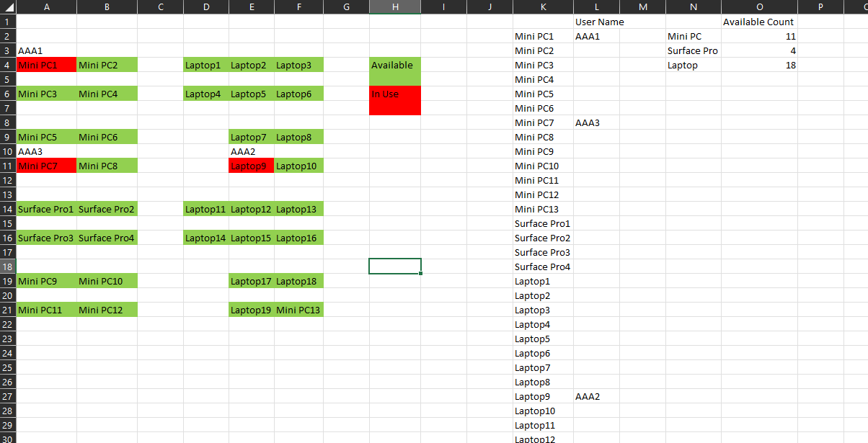Select the Mini PC count value 11

click(759, 36)
